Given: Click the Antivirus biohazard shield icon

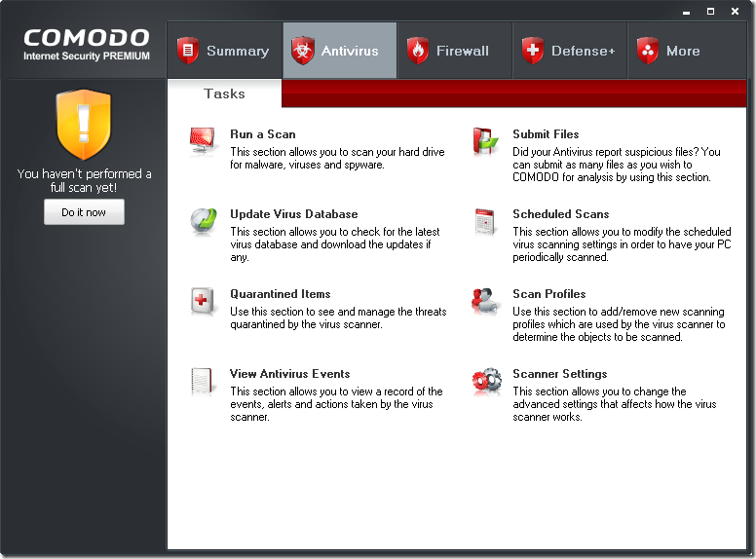Looking at the screenshot, I should [303, 51].
